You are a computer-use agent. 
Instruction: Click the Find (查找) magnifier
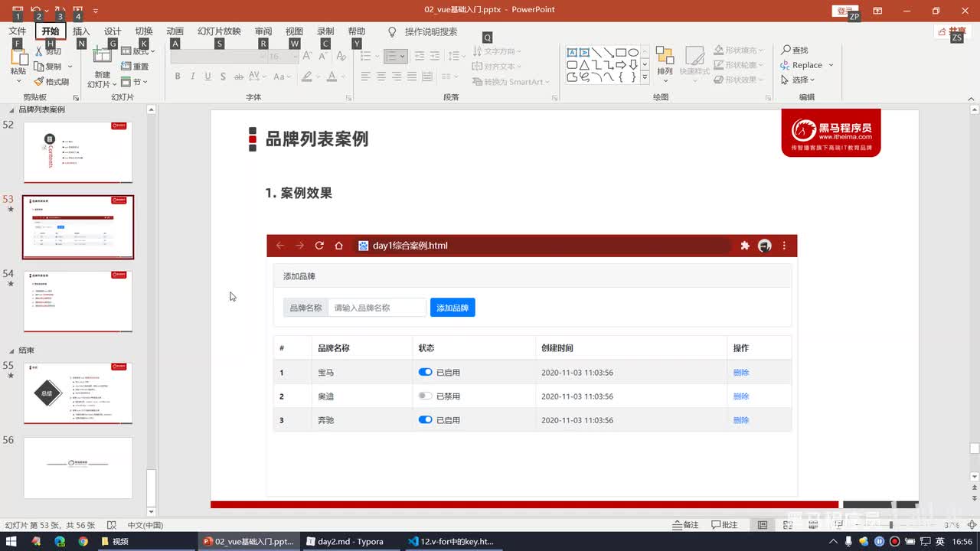tap(795, 50)
